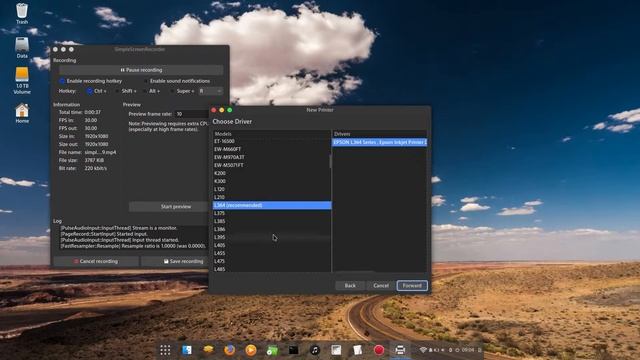The width and height of the screenshot is (640, 360).
Task: Select model L405
Action: click(x=271, y=245)
